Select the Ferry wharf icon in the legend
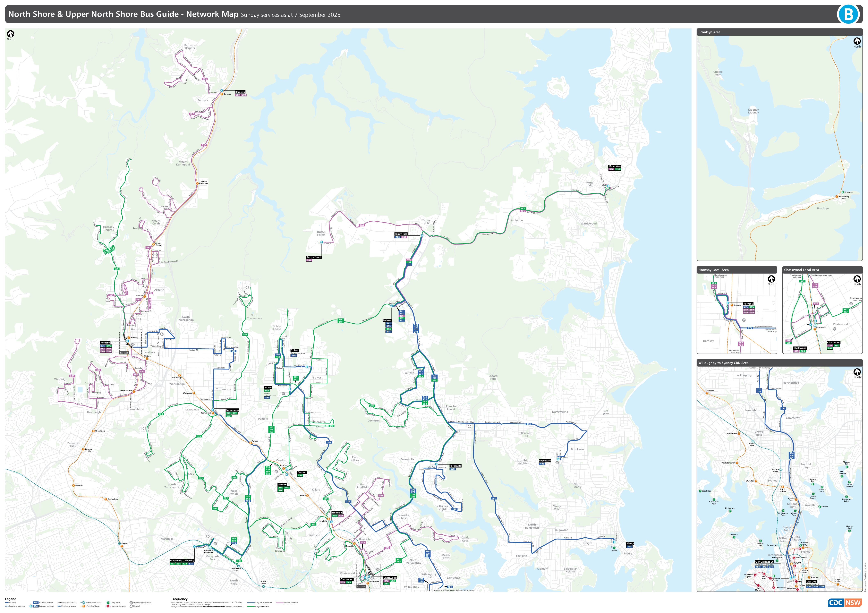Screen dimensions: 868x613 [x=108, y=602]
